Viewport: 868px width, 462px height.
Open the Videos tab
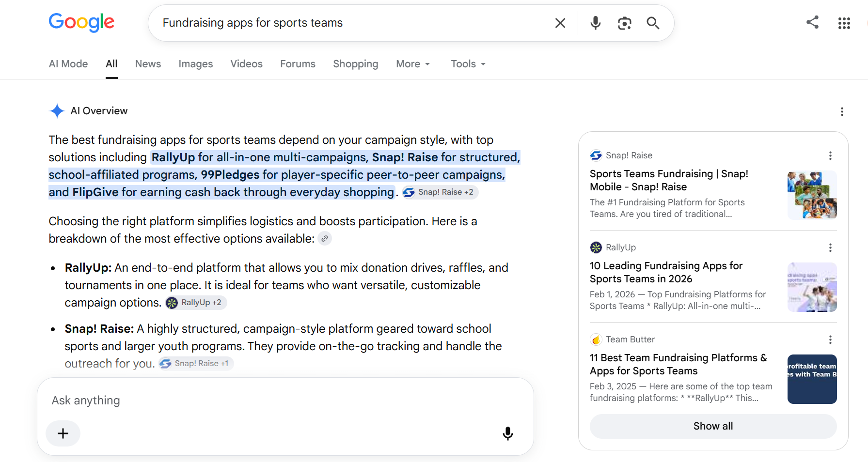[247, 64]
